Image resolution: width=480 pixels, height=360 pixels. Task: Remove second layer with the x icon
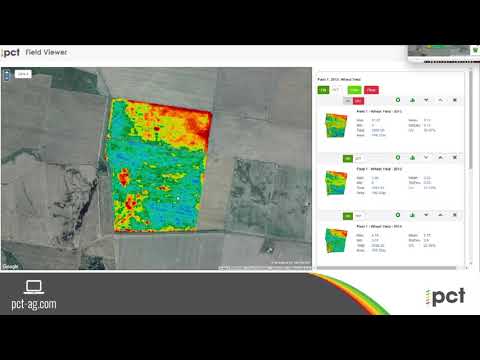pyautogui.click(x=455, y=157)
